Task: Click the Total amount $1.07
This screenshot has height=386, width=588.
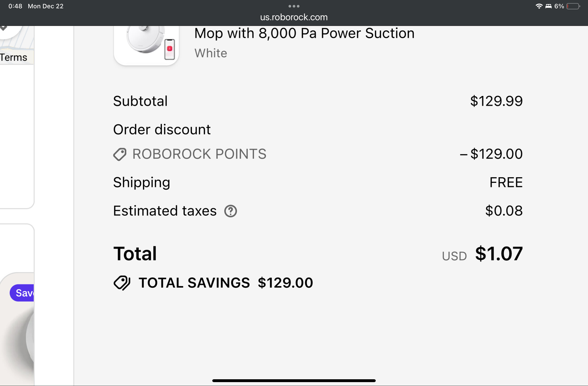Action: (498, 253)
